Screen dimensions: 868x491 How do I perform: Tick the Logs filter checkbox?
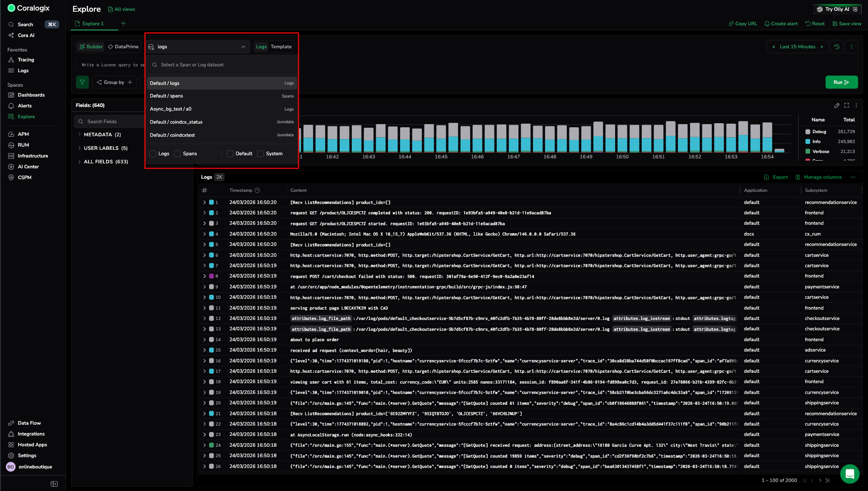pyautogui.click(x=153, y=154)
